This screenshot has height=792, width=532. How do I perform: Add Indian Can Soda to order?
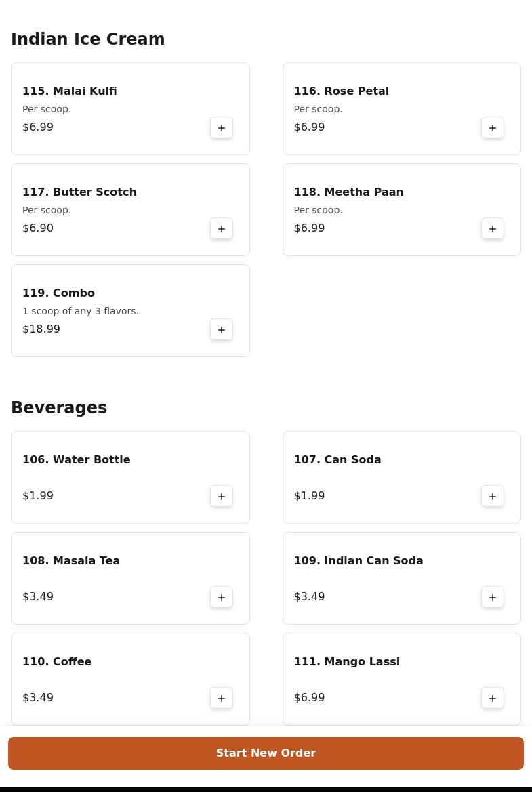pyautogui.click(x=493, y=598)
